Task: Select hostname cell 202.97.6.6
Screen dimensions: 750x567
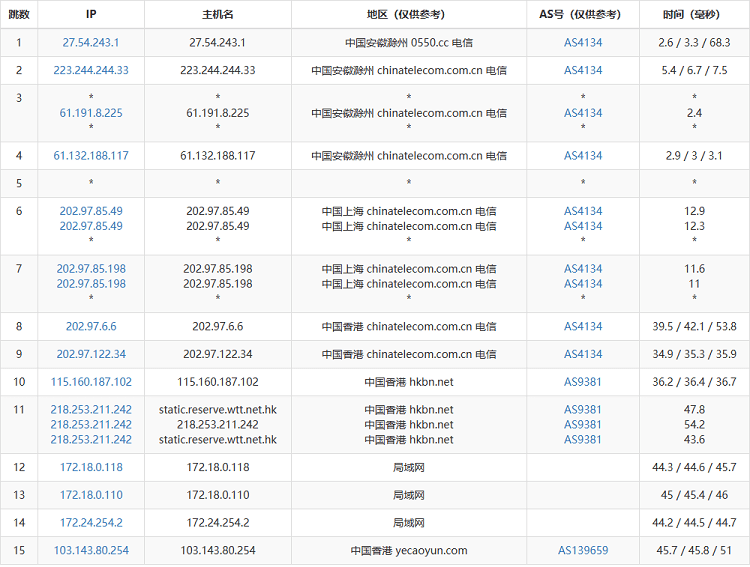Action: (218, 326)
